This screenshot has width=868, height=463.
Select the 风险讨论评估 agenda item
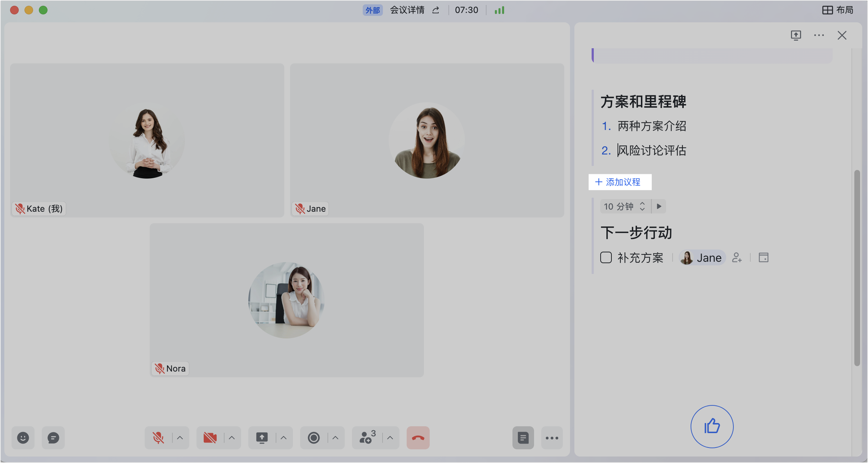click(652, 150)
